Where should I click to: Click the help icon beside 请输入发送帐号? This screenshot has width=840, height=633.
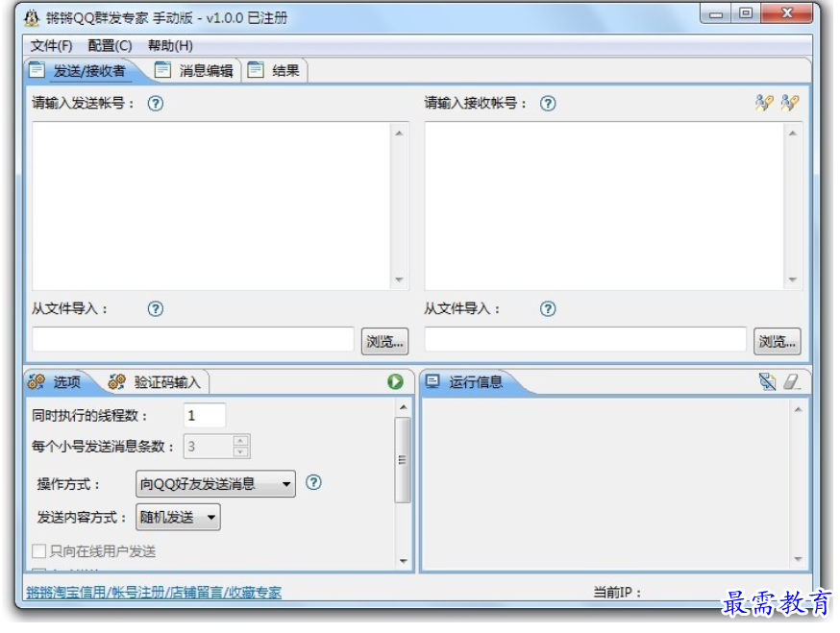(x=156, y=104)
